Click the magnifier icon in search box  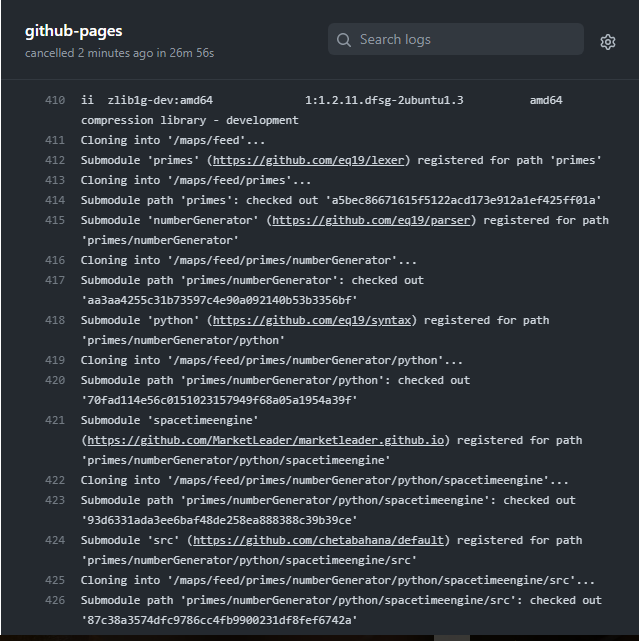pyautogui.click(x=344, y=40)
